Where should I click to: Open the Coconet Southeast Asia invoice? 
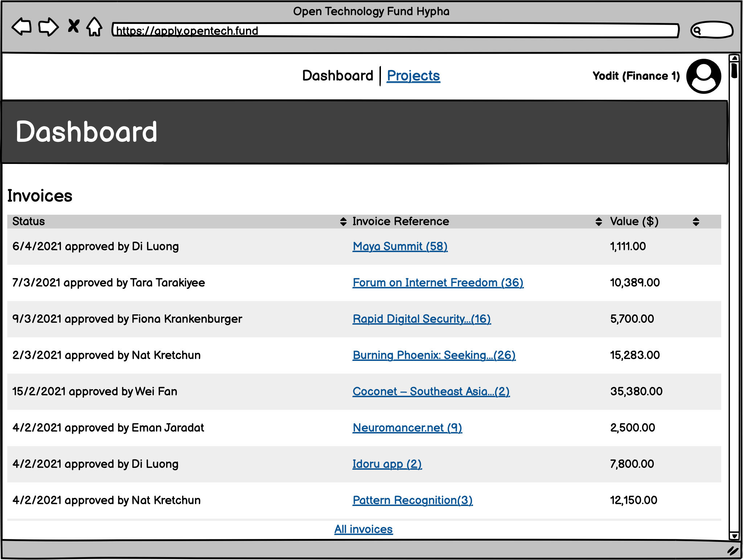click(x=431, y=391)
